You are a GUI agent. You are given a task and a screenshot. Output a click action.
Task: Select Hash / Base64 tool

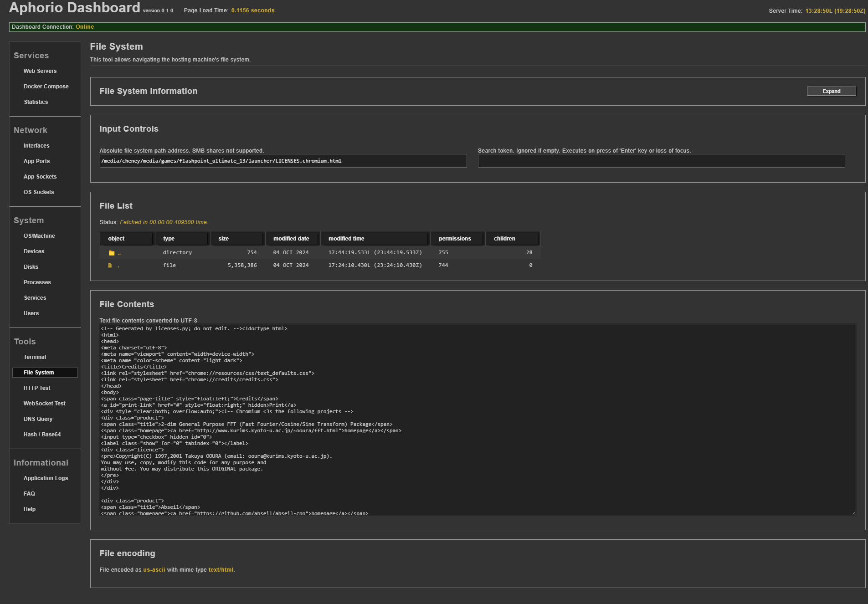pyautogui.click(x=42, y=435)
